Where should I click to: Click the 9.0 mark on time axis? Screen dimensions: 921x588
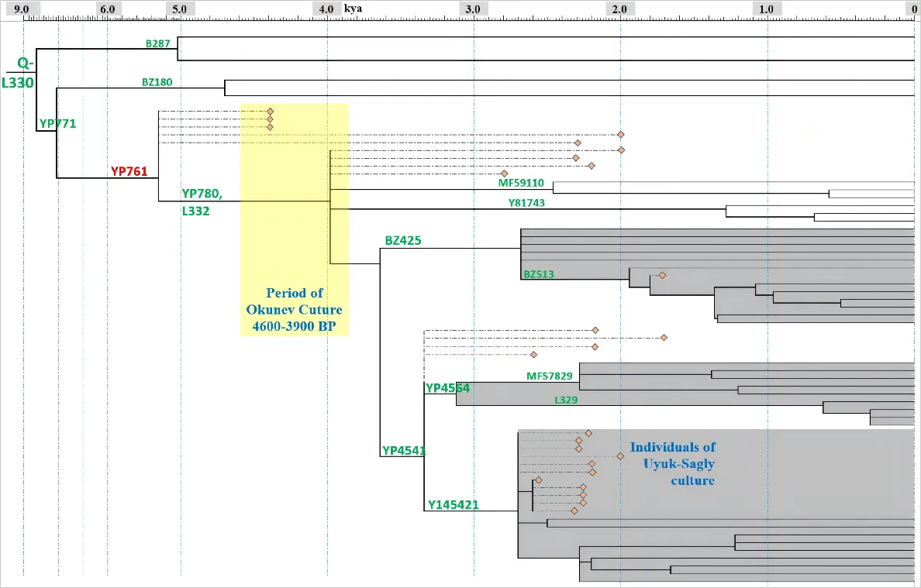pyautogui.click(x=22, y=9)
